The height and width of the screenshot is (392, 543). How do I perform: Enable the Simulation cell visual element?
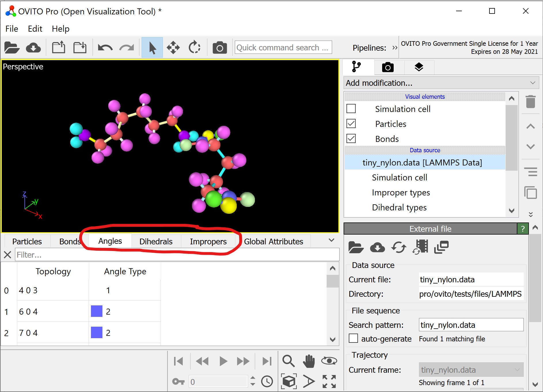pyautogui.click(x=351, y=109)
